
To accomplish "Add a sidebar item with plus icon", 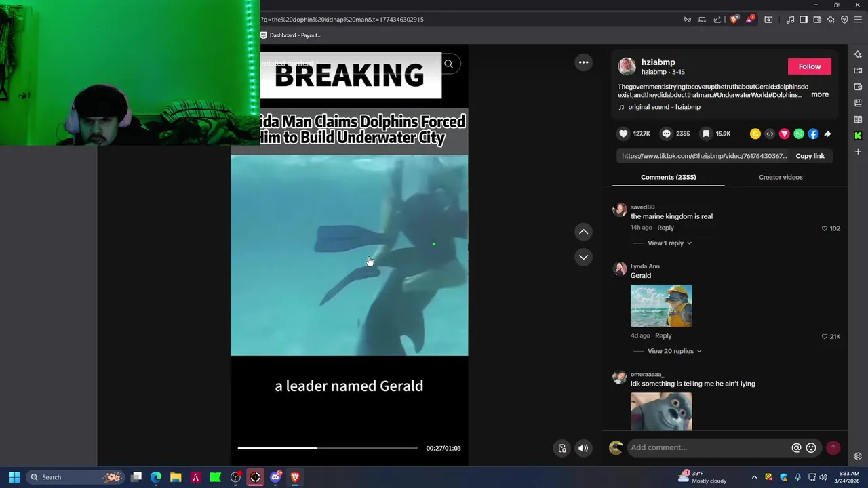I will [x=858, y=152].
